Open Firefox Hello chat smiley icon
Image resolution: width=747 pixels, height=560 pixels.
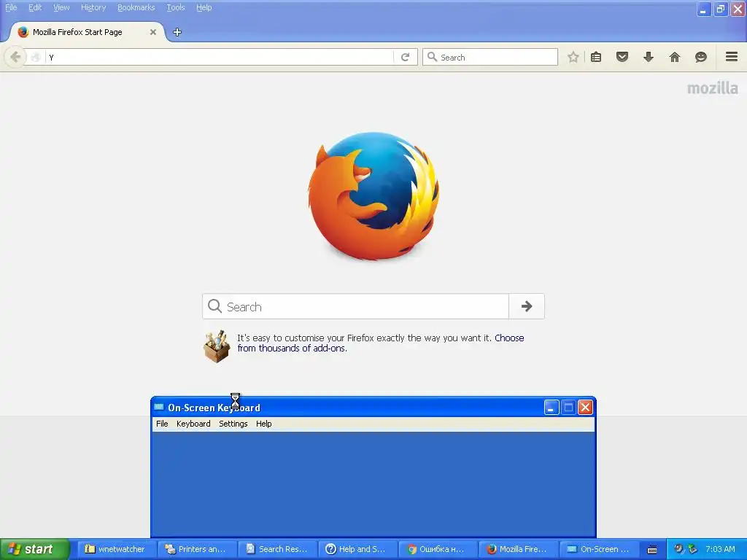point(701,57)
